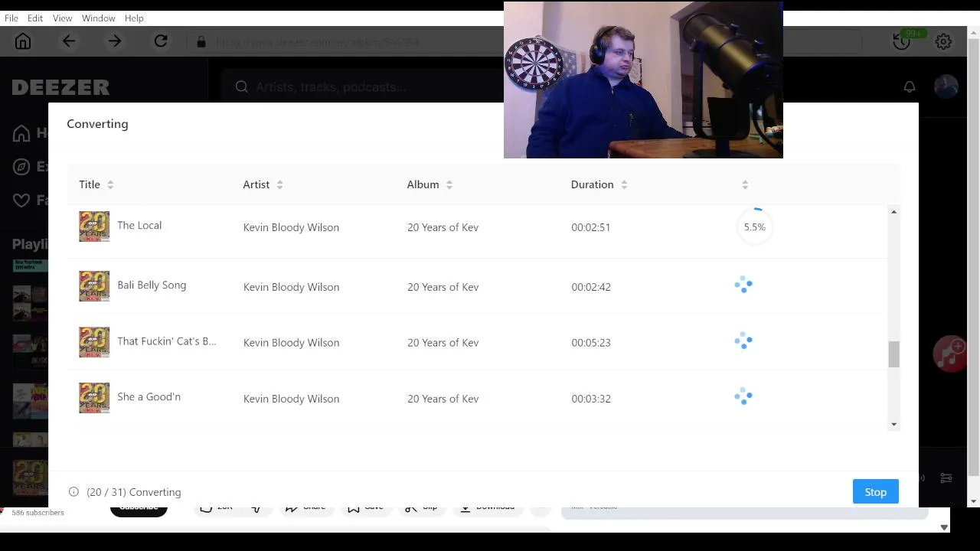Open the Edit menu
The image size is (980, 551).
pos(35,18)
